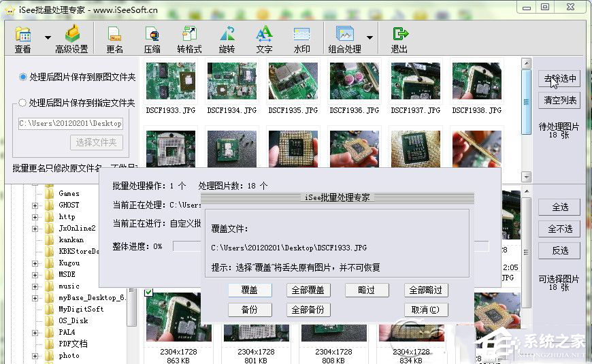Viewport: 592px width, 364px height.
Task: Expand the GHOST folder node
Action: point(35,205)
